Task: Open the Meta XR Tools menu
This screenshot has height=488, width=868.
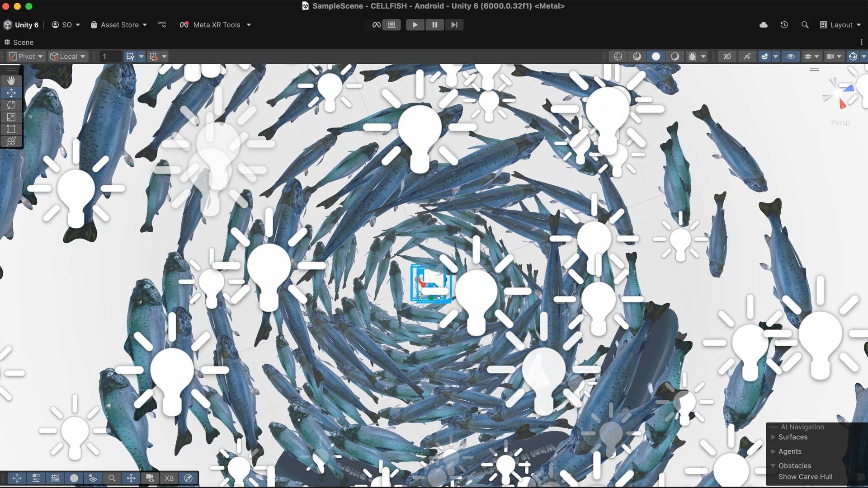Action: [x=215, y=25]
